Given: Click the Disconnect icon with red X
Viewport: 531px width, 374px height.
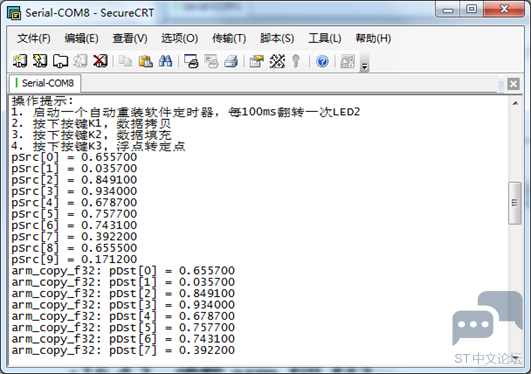Looking at the screenshot, I should [x=100, y=61].
